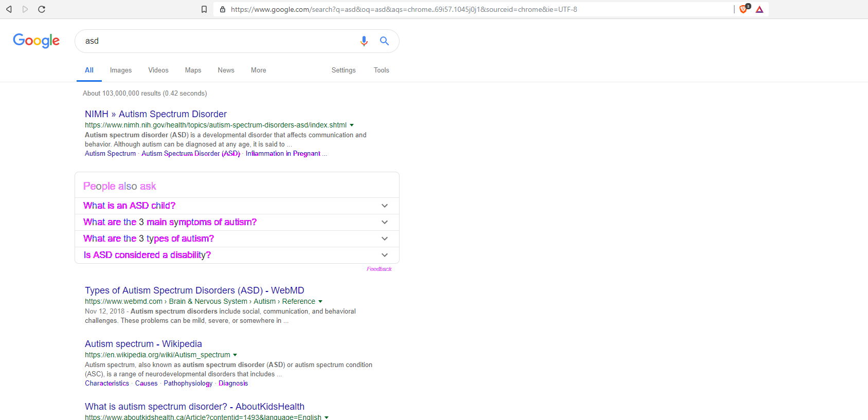Start voice search with microphone
This screenshot has height=420, width=868.
coord(364,41)
